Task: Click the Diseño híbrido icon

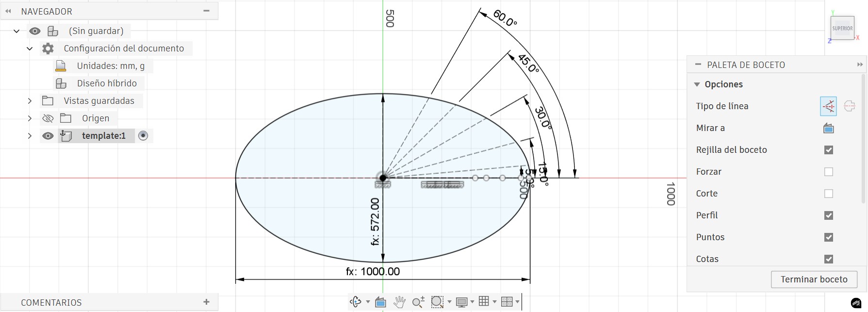Action: [x=61, y=83]
